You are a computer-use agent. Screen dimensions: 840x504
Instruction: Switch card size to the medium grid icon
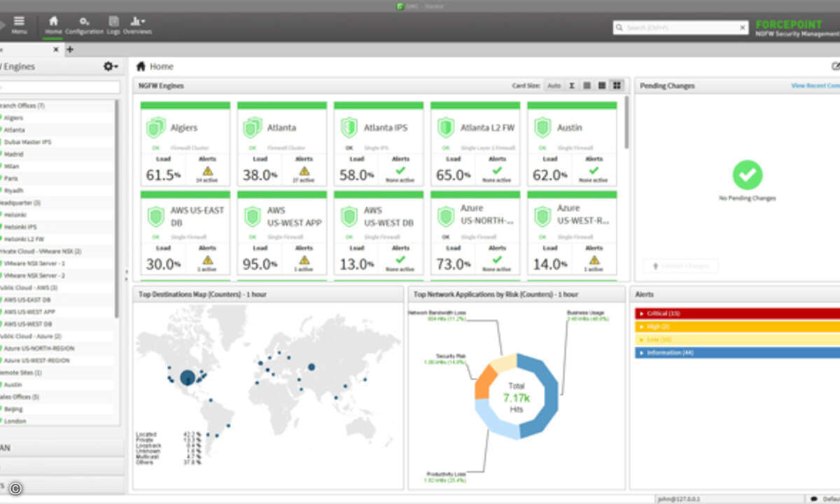pyautogui.click(x=601, y=85)
